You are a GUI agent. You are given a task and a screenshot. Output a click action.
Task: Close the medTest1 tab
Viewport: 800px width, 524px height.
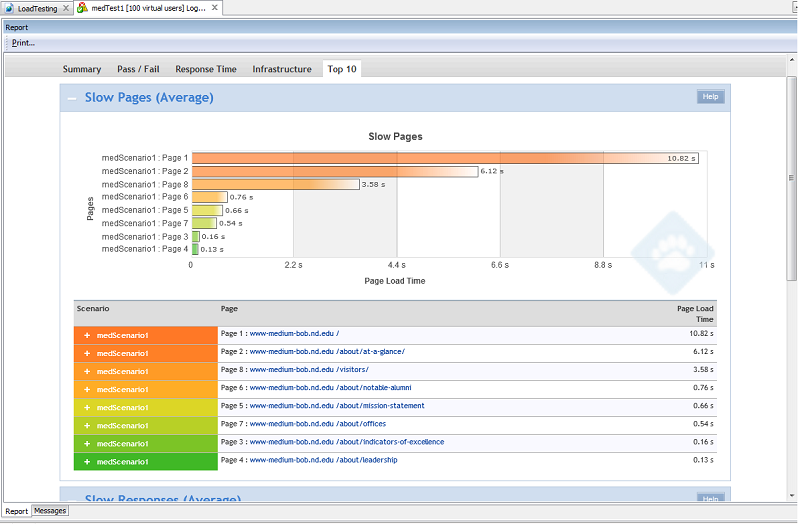tap(215, 8)
